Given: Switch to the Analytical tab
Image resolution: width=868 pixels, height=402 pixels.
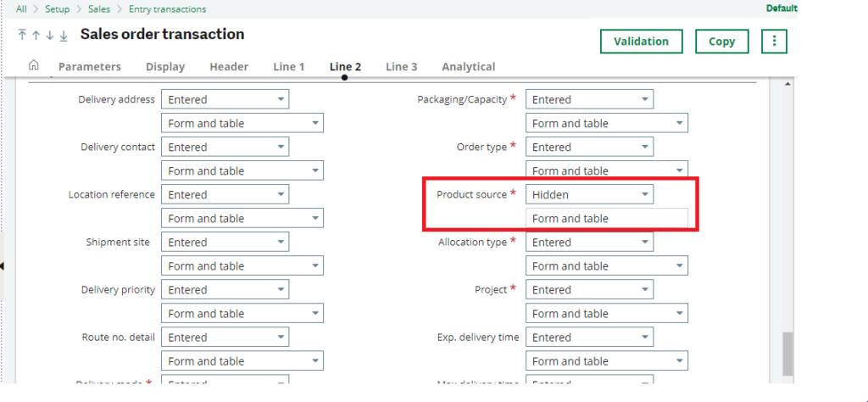Looking at the screenshot, I should [468, 67].
